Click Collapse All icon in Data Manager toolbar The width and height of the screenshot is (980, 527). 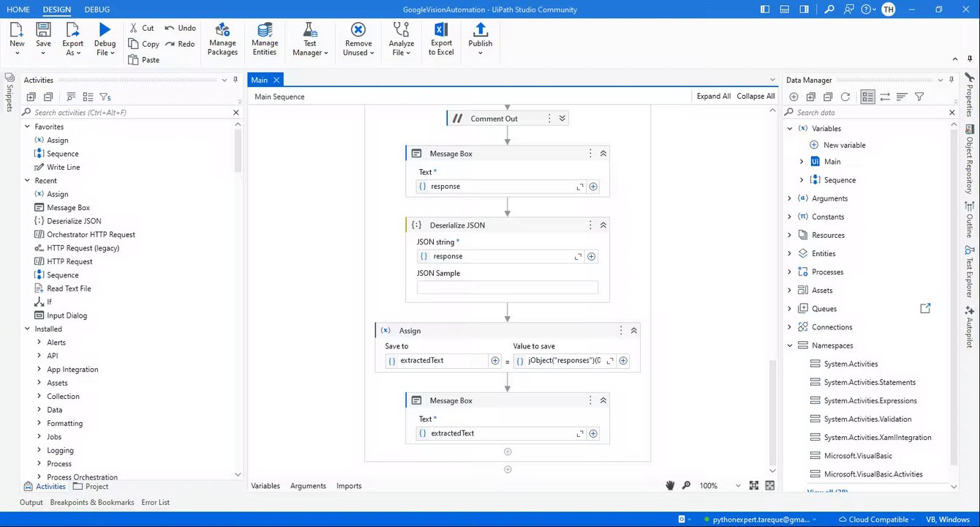coord(828,97)
